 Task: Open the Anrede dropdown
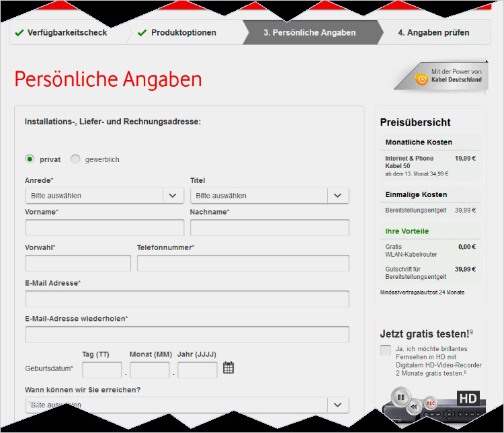104,196
